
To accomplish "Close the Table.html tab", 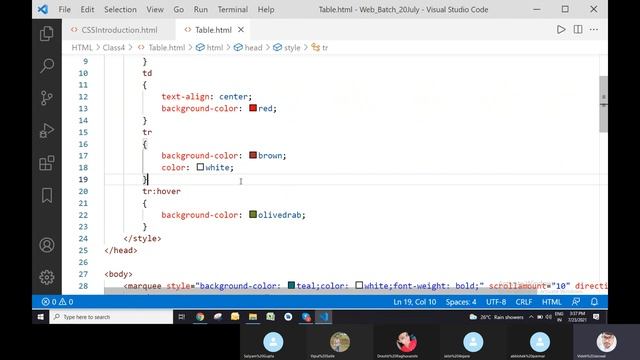I will (x=241, y=29).
